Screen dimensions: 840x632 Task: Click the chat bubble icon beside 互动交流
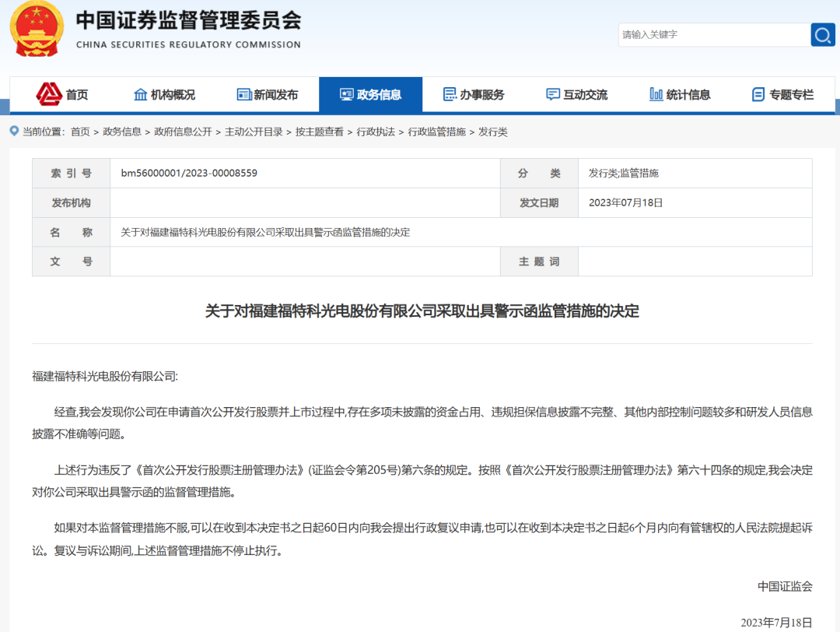(553, 94)
